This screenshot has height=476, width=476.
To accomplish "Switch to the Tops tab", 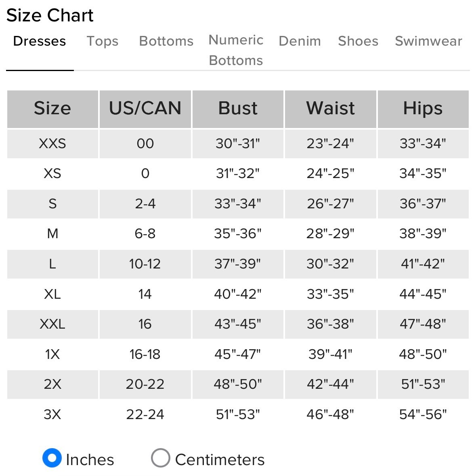I will (103, 41).
